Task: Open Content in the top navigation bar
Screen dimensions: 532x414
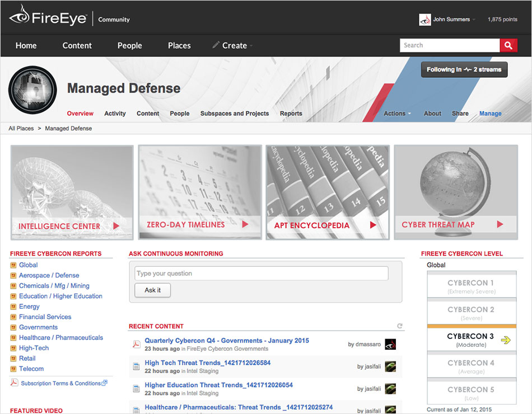Action: [77, 45]
